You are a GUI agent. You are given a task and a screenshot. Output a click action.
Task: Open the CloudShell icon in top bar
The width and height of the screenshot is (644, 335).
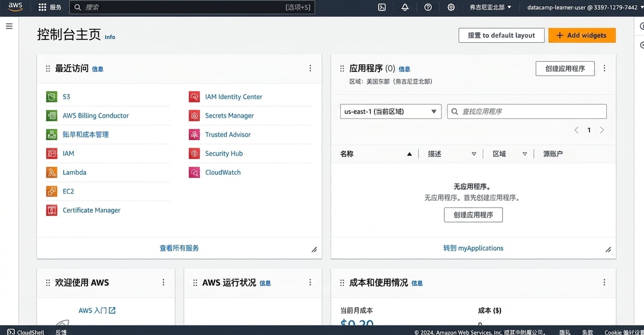tap(382, 7)
